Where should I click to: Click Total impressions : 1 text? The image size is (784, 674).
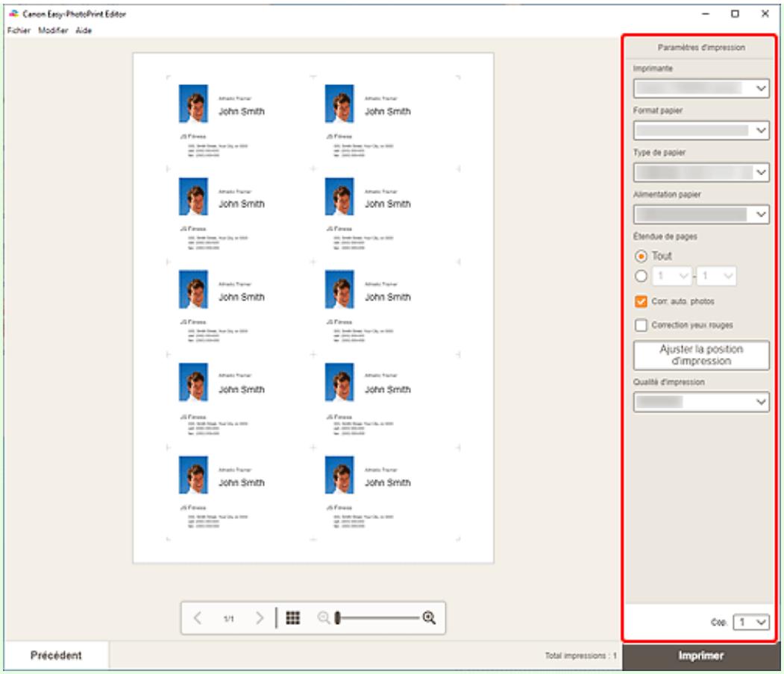pyautogui.click(x=580, y=655)
